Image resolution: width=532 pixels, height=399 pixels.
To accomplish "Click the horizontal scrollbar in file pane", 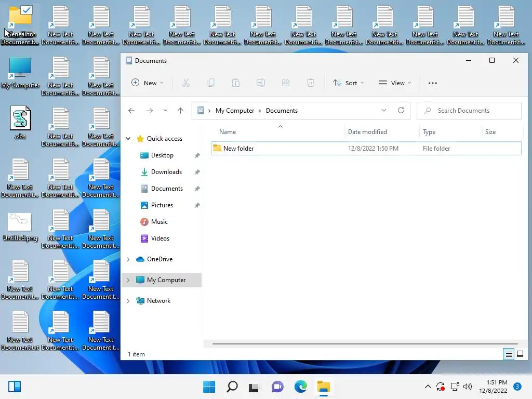I will click(x=365, y=344).
